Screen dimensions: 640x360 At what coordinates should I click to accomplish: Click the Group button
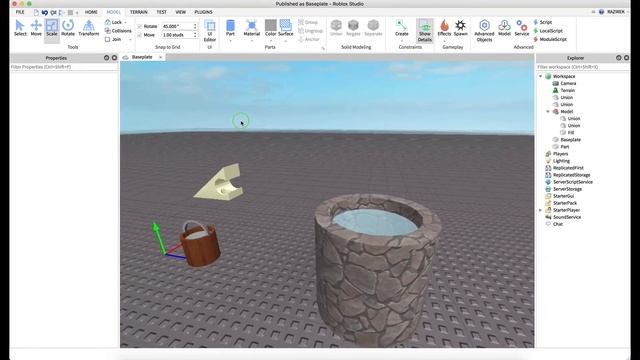tap(308, 22)
